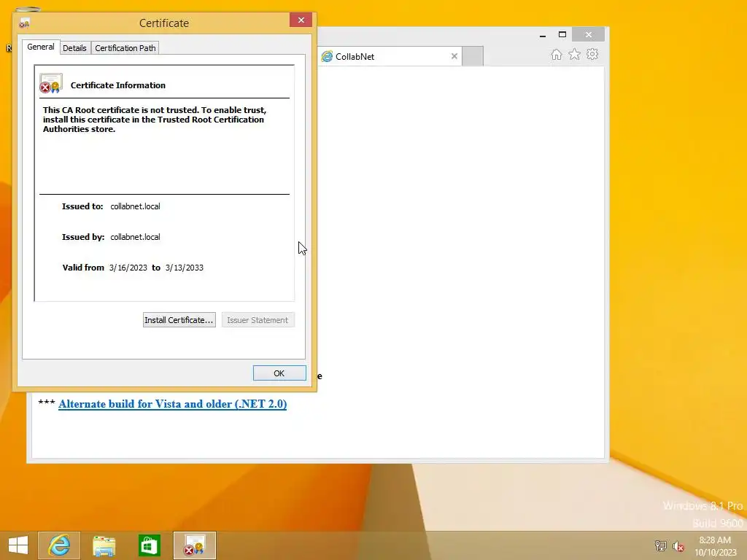
Task: Open the network tray icon
Action: (661, 545)
